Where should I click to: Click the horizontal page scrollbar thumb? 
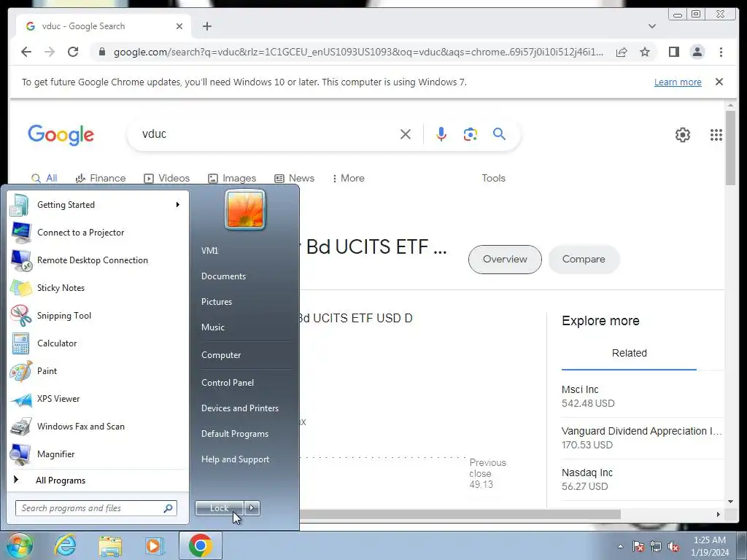pyautogui.click(x=460, y=514)
